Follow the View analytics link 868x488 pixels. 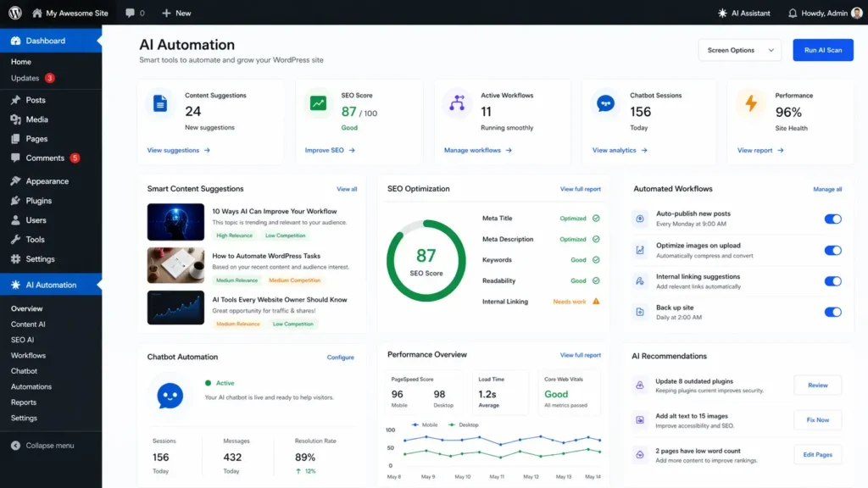tap(620, 150)
